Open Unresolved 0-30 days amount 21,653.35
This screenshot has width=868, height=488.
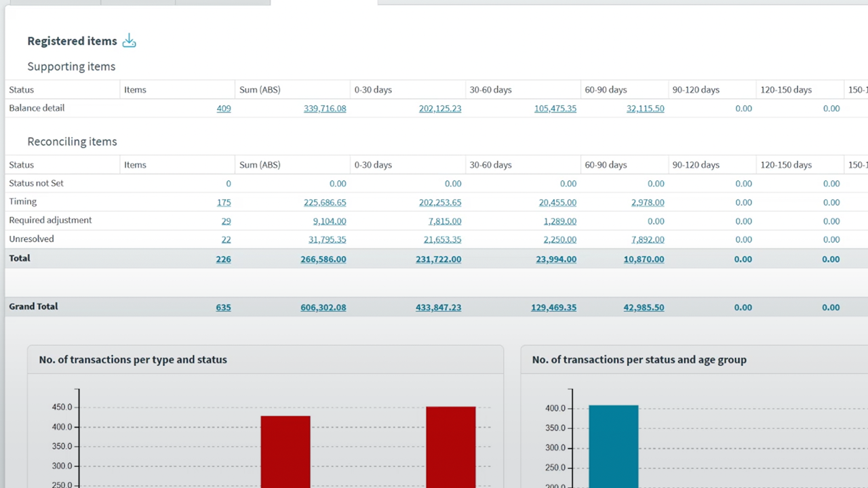[443, 239]
